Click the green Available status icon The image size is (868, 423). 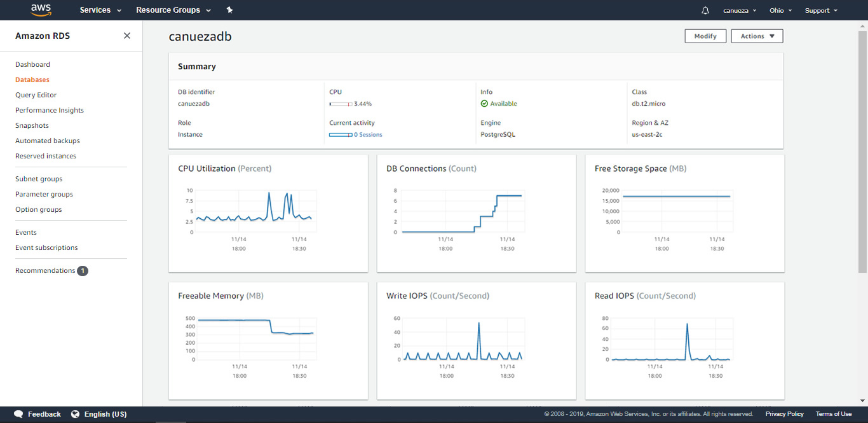(484, 104)
